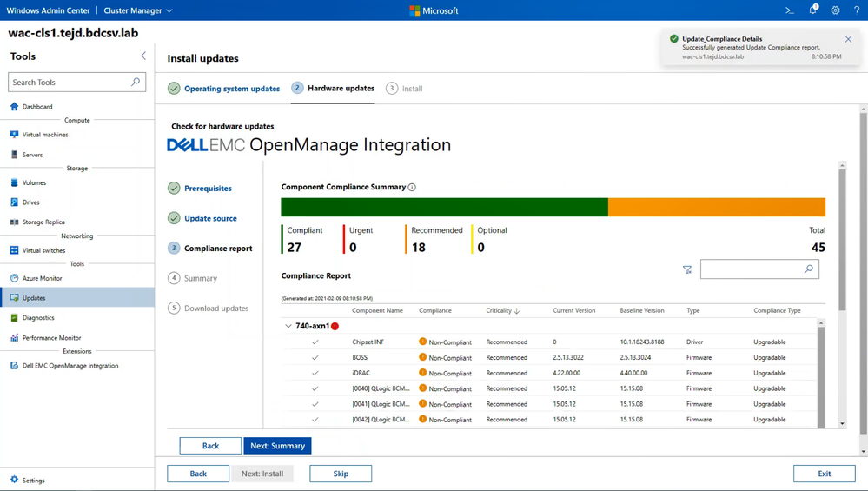868x491 pixels.
Task: Click the Compliance column header
Action: [x=435, y=310]
